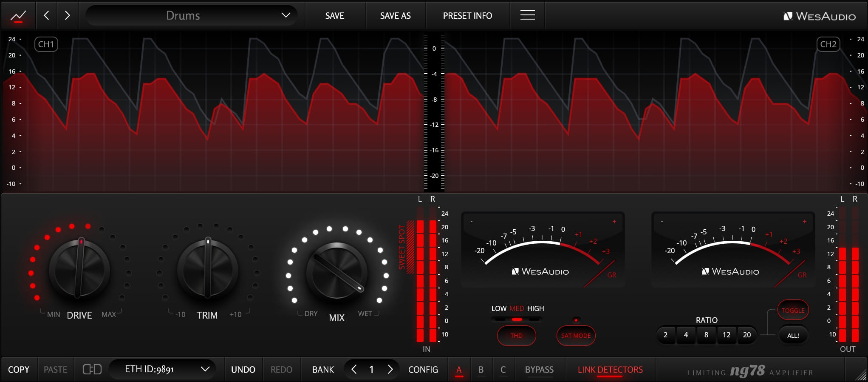This screenshot has height=382, width=868.
Task: Open the hamburger menu
Action: click(527, 16)
